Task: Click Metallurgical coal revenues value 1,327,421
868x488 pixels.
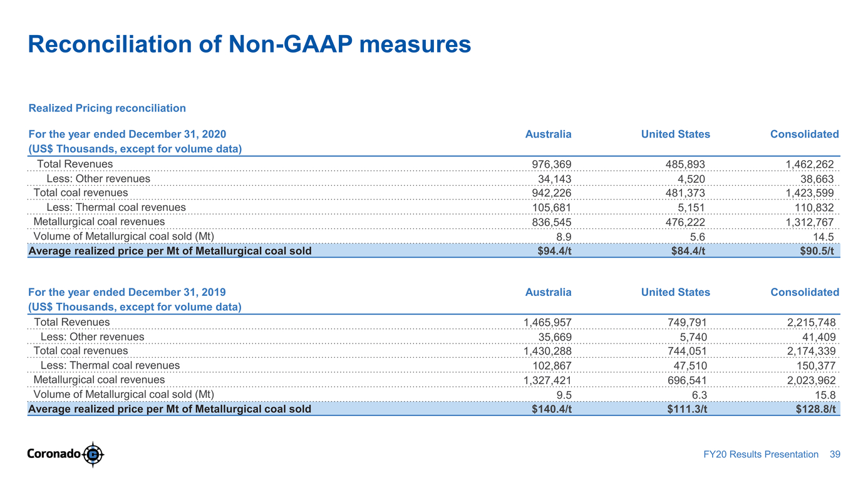Action: tap(547, 380)
